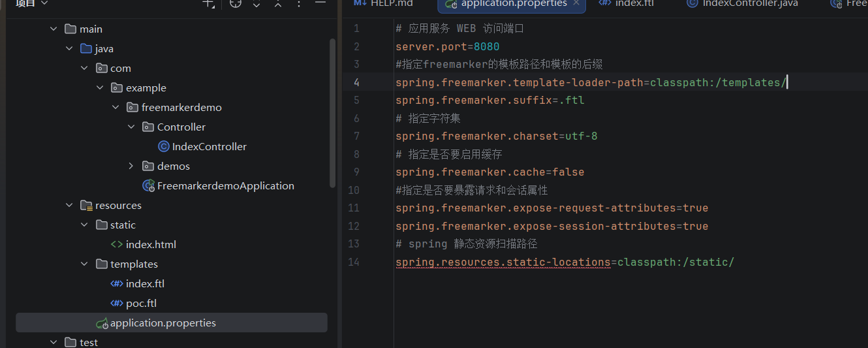Select index.html in the project tree

click(151, 244)
